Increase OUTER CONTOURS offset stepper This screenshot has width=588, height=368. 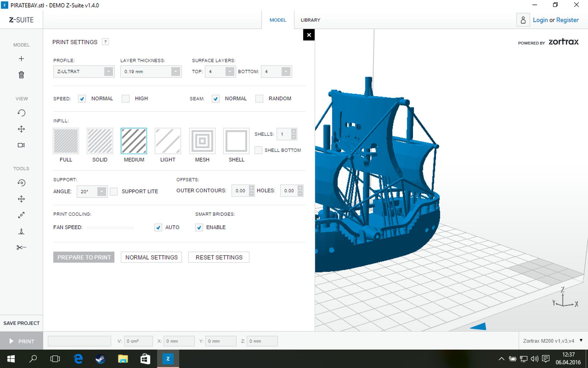252,188
